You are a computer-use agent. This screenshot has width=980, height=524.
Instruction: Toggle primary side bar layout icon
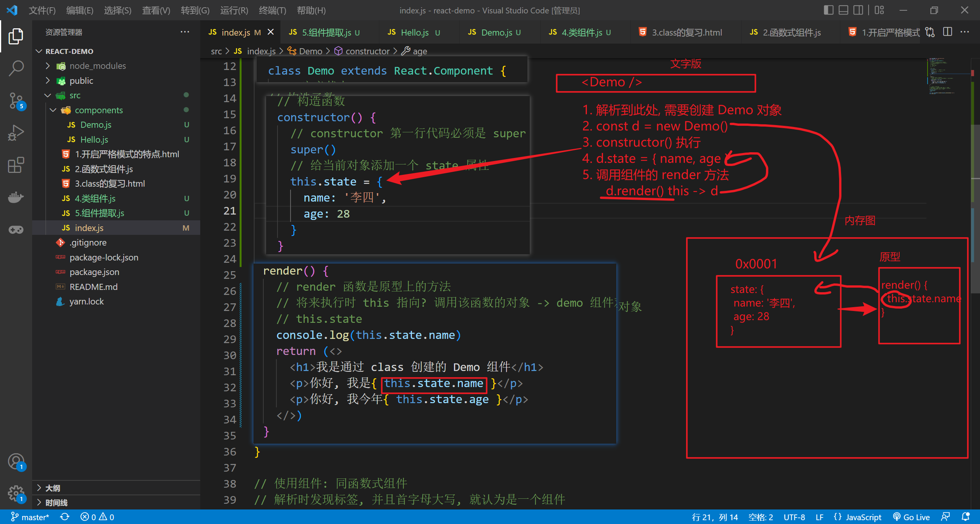tap(828, 10)
